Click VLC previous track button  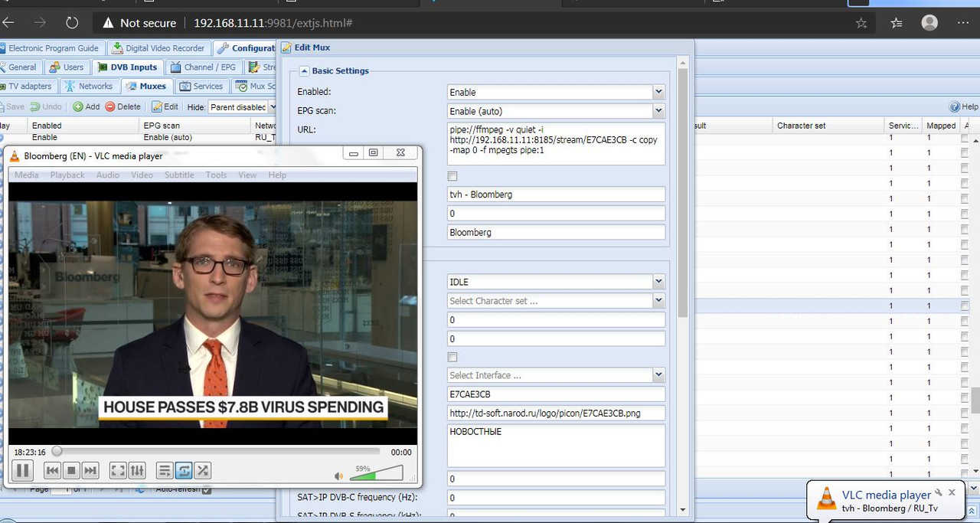pos(52,470)
